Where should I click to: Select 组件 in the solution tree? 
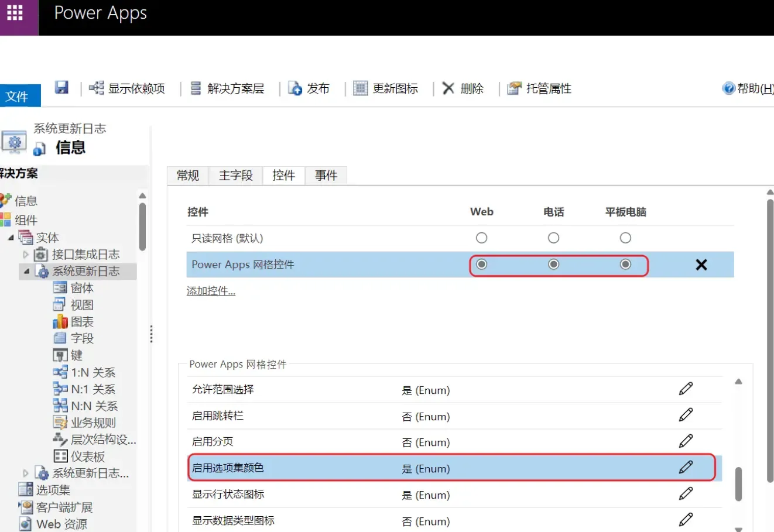(26, 220)
